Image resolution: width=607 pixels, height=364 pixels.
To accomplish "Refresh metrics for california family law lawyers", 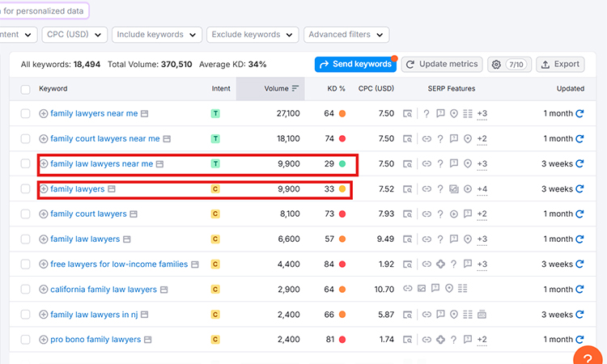I will tap(579, 290).
